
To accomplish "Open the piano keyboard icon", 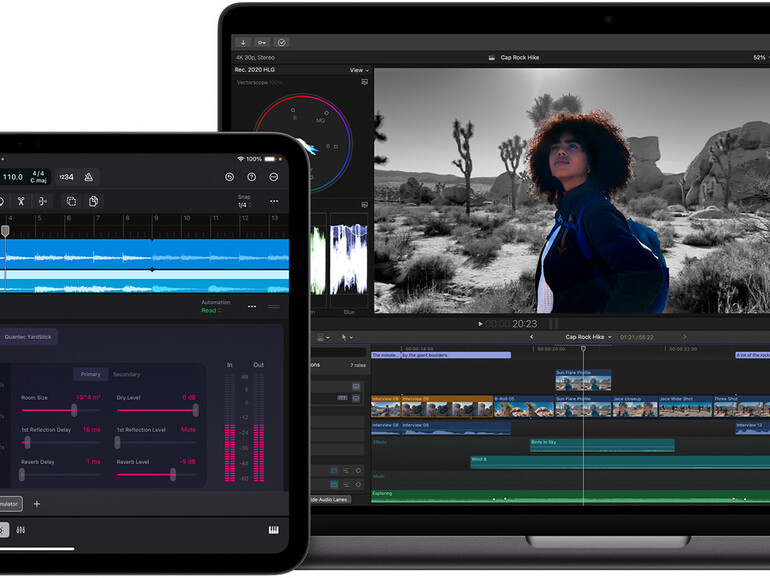I will (x=274, y=530).
